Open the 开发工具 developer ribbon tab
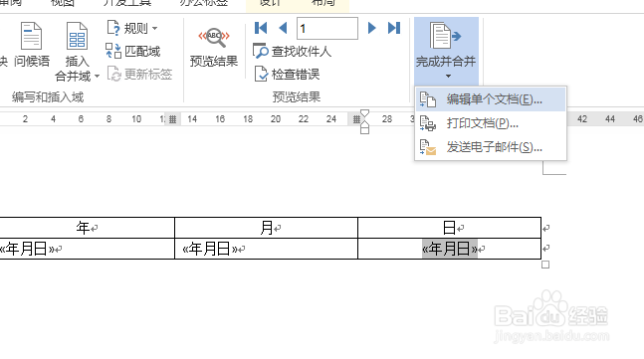This screenshot has height=359, width=644. pyautogui.click(x=127, y=3)
